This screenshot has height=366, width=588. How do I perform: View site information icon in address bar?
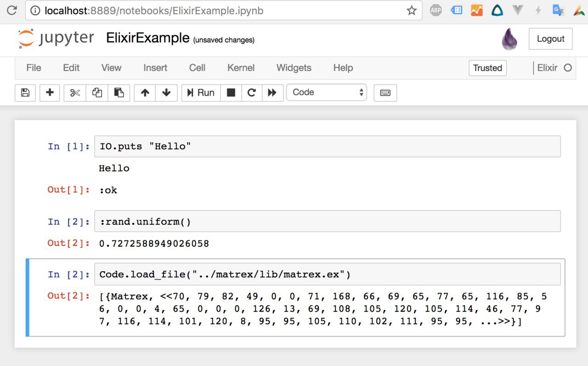tap(35, 11)
